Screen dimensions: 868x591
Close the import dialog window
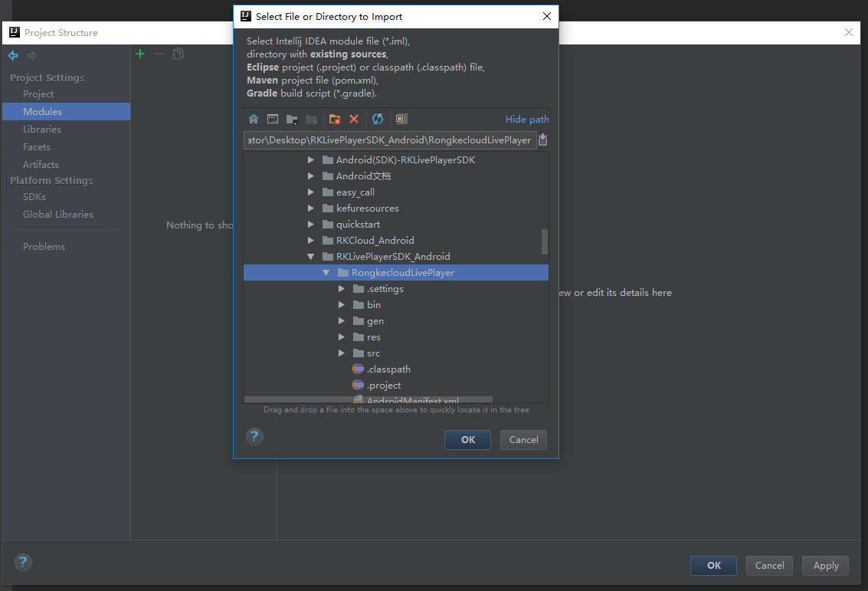[547, 16]
